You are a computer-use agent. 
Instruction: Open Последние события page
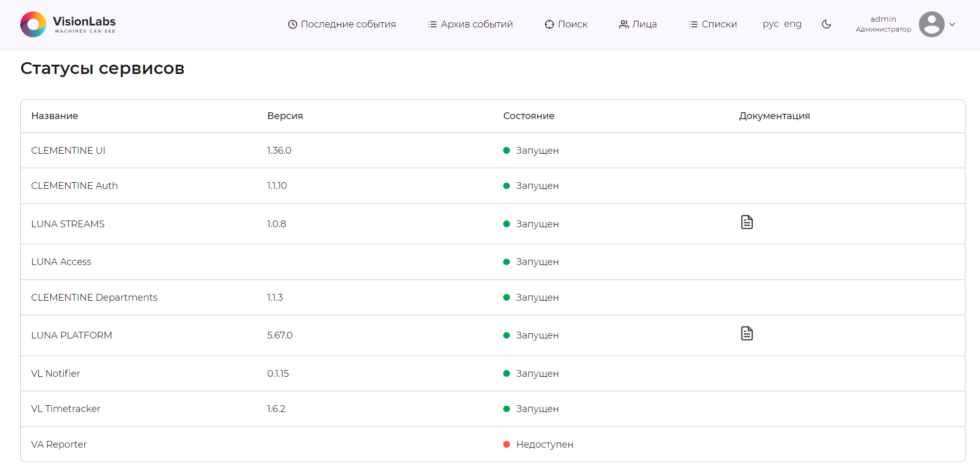[x=342, y=24]
